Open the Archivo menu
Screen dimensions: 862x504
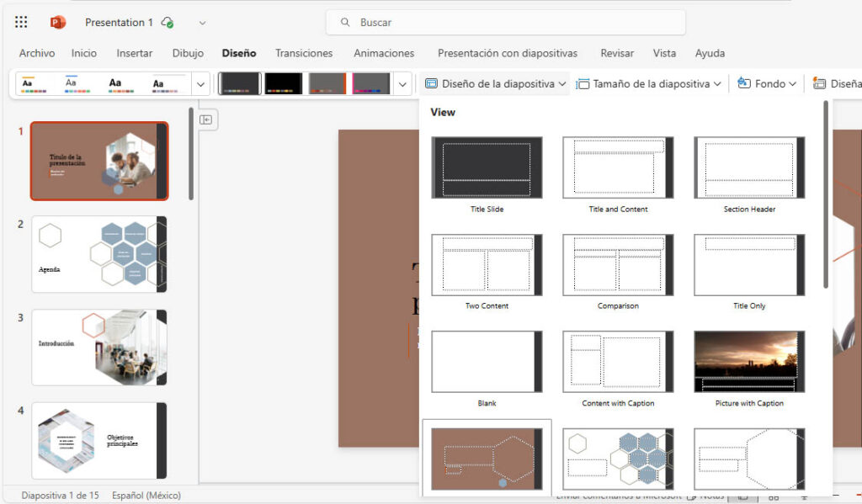pos(37,53)
